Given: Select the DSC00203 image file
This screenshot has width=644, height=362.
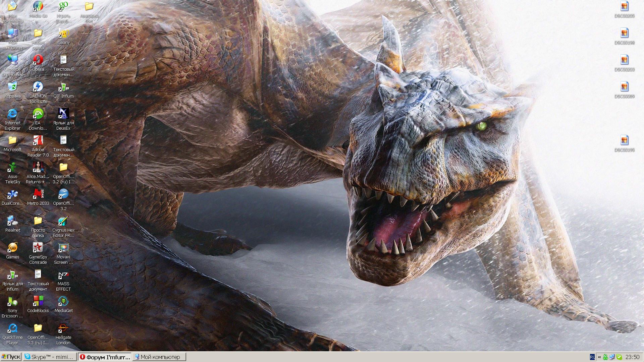Looking at the screenshot, I should 624,63.
